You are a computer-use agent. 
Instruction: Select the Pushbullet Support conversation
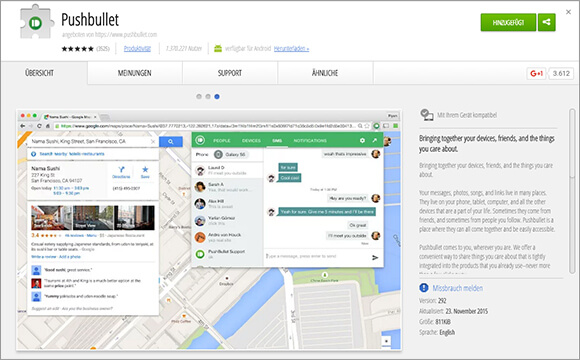[227, 254]
